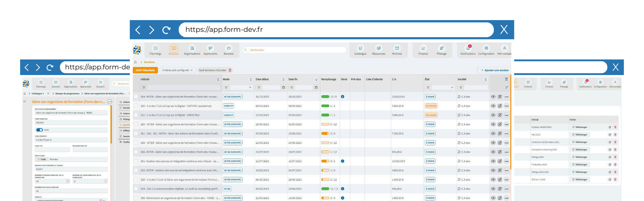Toggle the Actif switch off
644x201 pixels.
40,130
